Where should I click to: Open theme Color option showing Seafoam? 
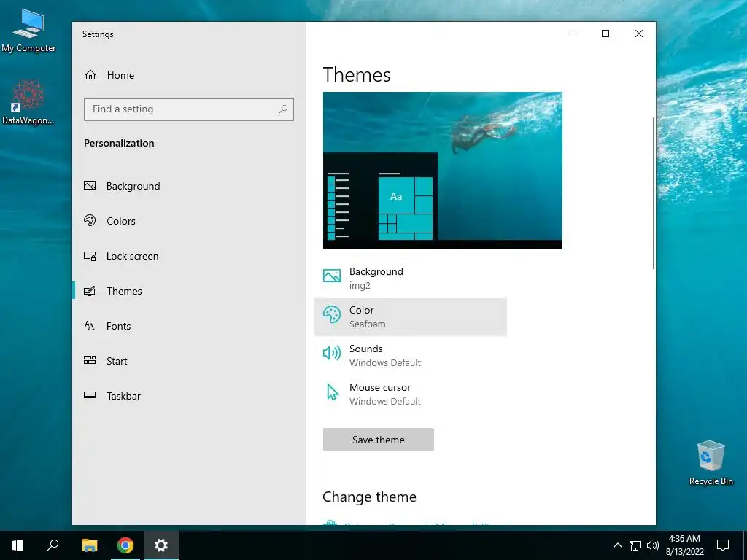point(411,316)
